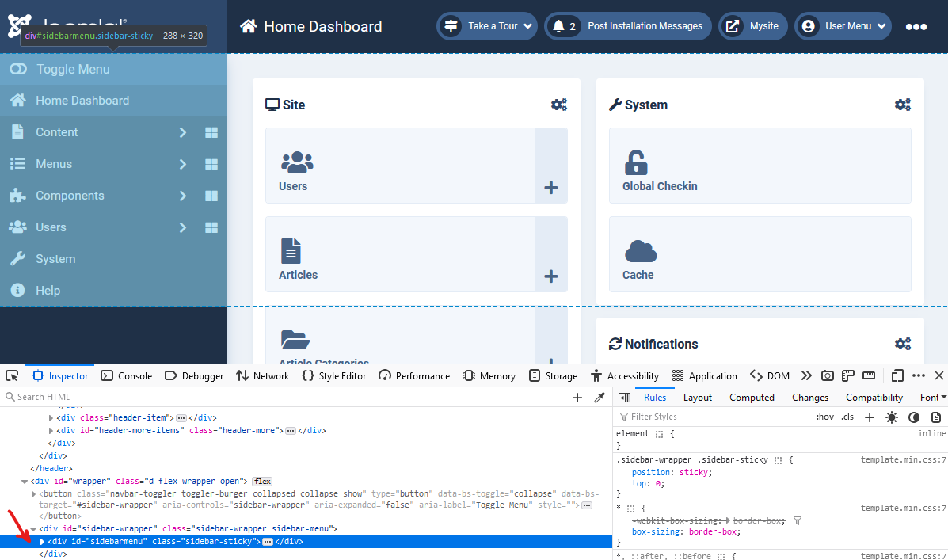Screen dimensions: 948x560
Task: Click the Search HTML input field
Action: (285, 398)
